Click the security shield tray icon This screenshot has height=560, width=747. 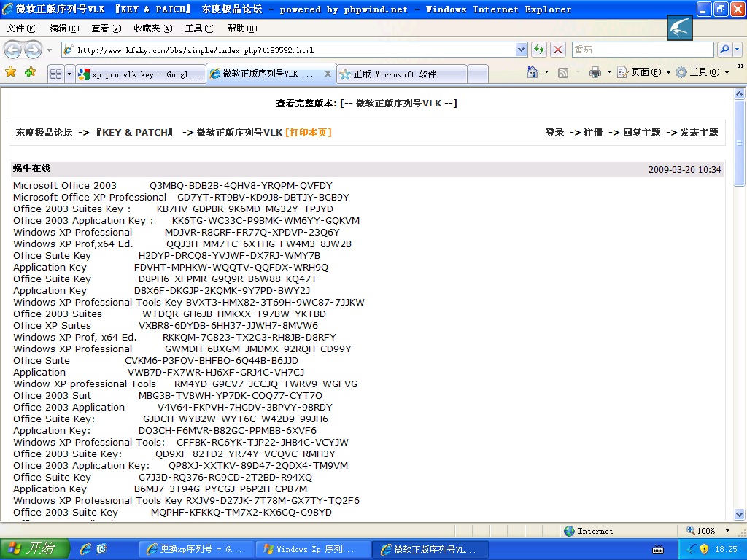click(704, 549)
